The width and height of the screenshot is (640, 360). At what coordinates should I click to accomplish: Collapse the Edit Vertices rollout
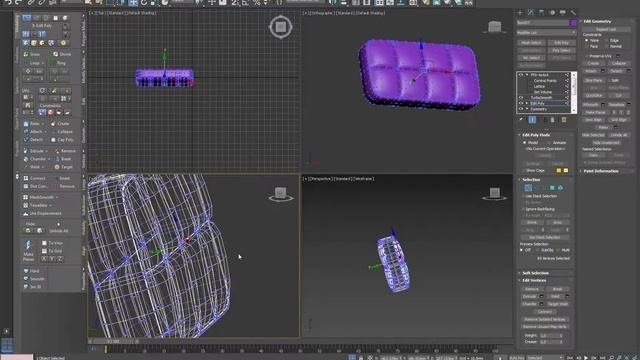point(534,280)
